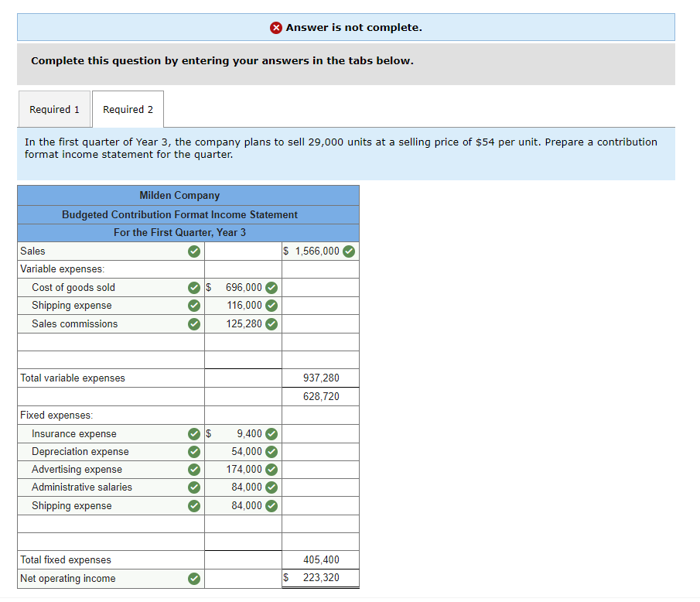Select the Sales row label cell
The height and width of the screenshot is (602, 700).
point(111,251)
